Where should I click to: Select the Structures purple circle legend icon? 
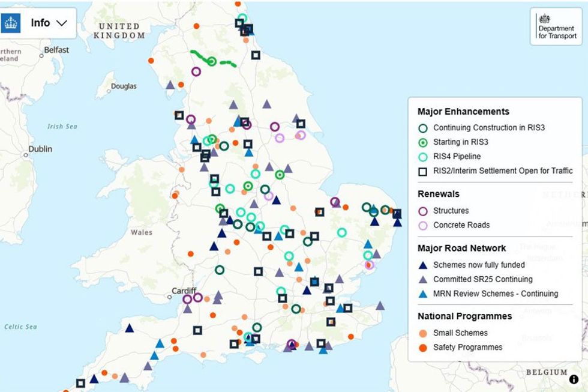[423, 211]
